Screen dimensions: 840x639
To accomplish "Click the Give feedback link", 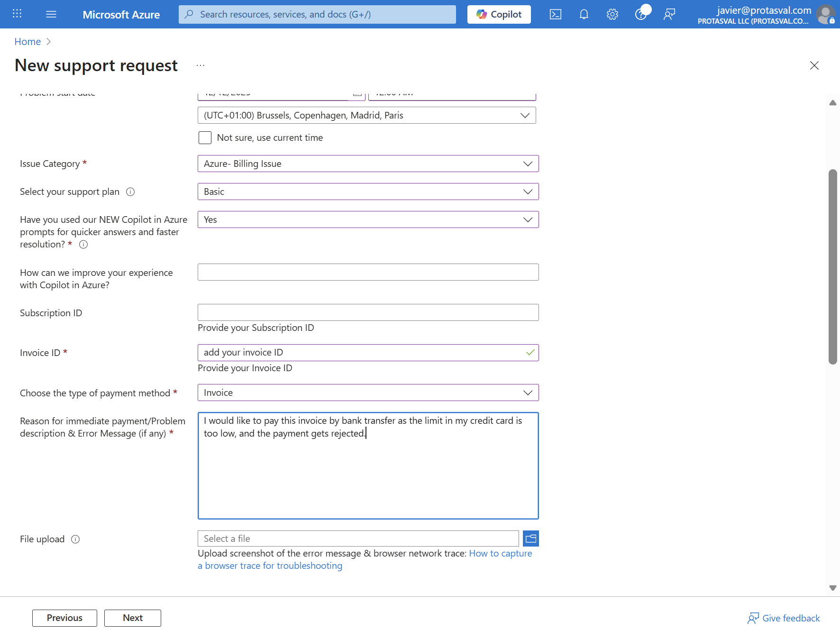I will point(784,618).
